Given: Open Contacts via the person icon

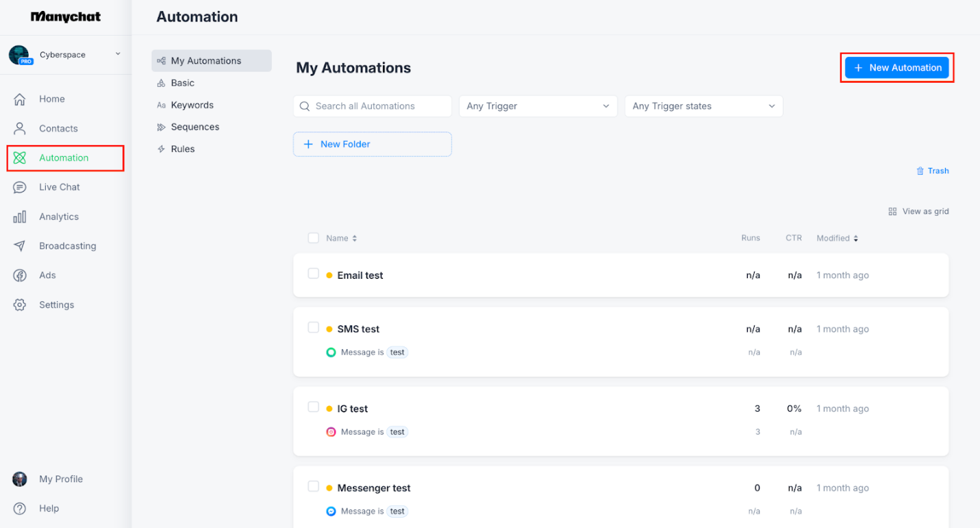Looking at the screenshot, I should point(20,129).
